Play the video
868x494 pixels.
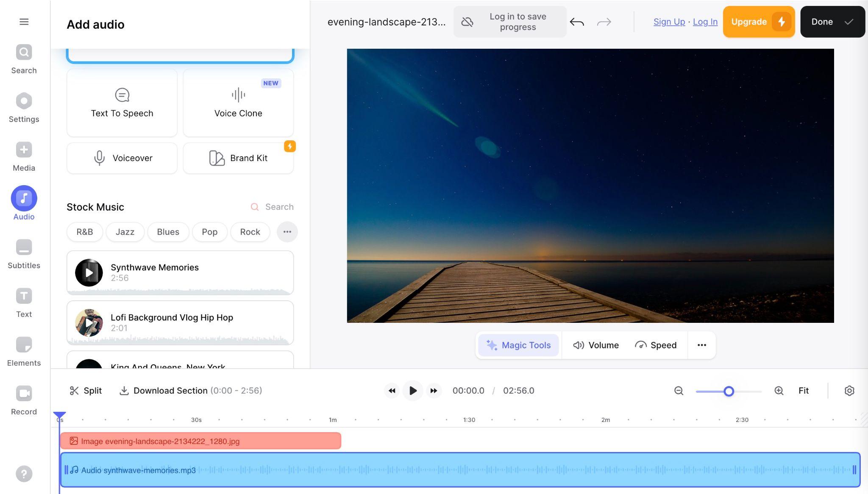click(x=413, y=391)
